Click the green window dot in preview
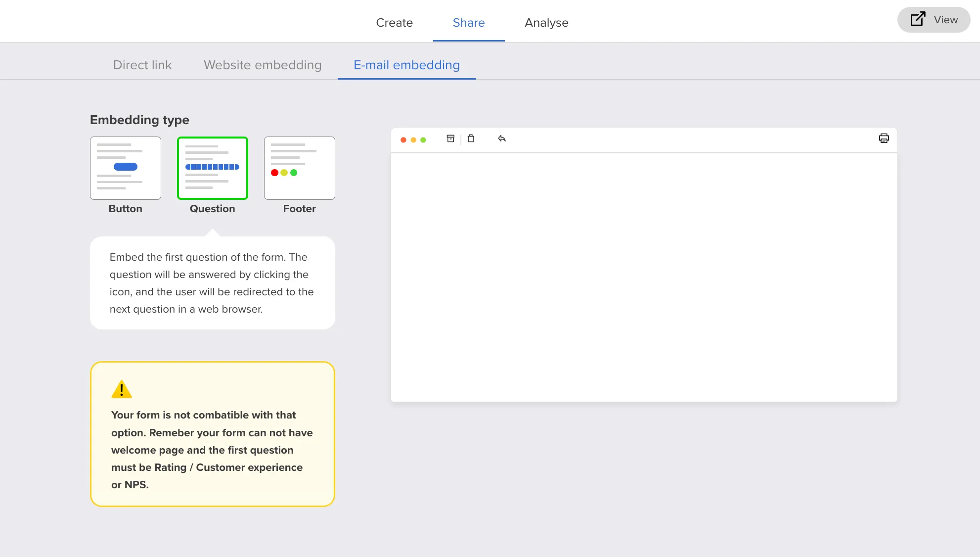980x557 pixels. click(423, 140)
